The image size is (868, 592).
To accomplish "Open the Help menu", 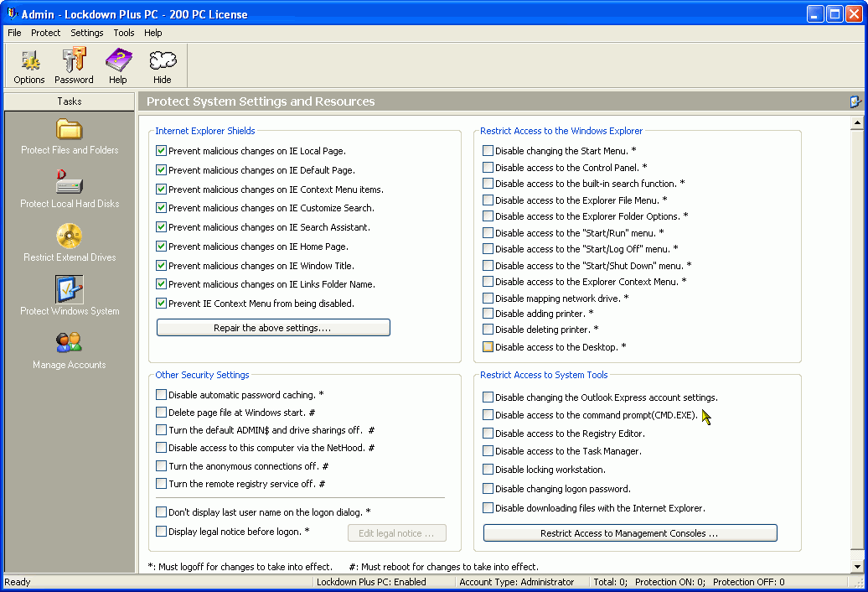I will (152, 33).
